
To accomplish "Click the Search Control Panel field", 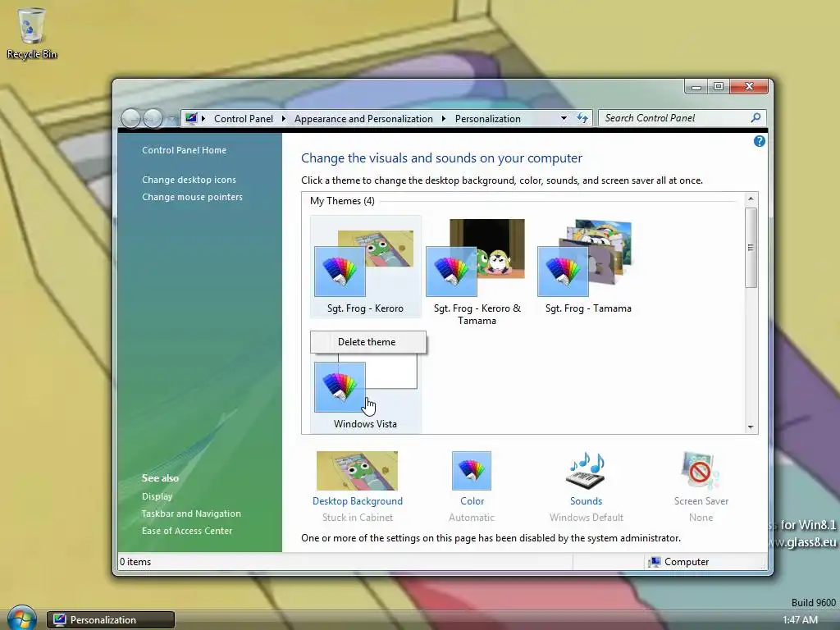I will tap(682, 118).
